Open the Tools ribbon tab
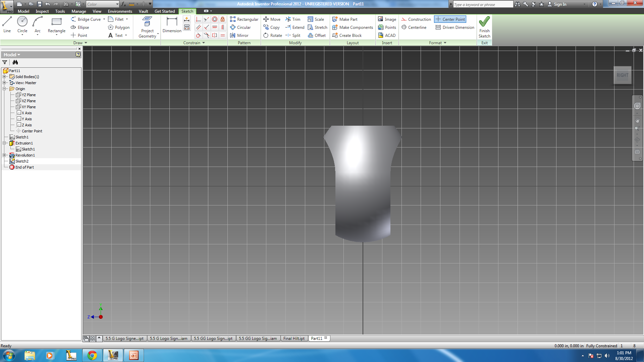Viewport: 644px width, 362px height. pyautogui.click(x=60, y=11)
